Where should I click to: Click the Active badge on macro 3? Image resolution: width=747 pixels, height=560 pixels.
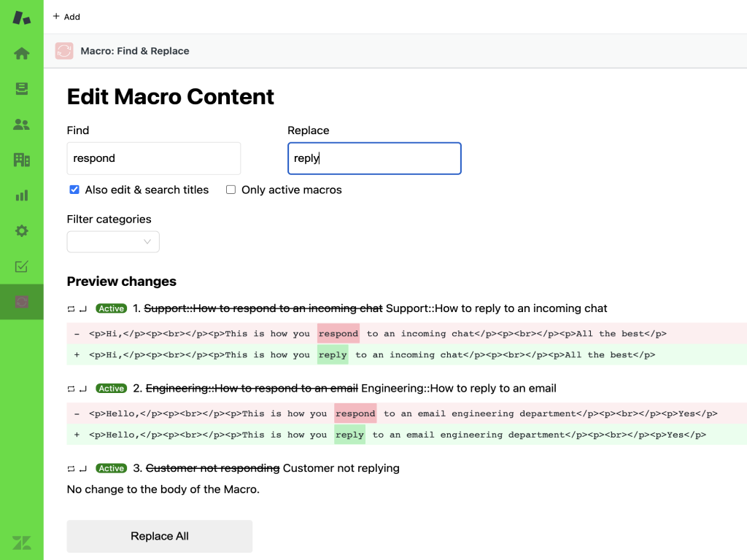[x=112, y=468]
